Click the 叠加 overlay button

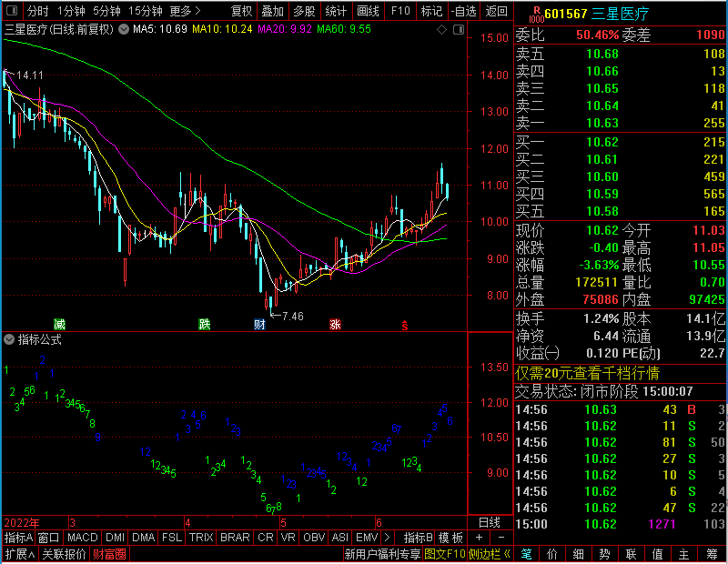point(272,11)
